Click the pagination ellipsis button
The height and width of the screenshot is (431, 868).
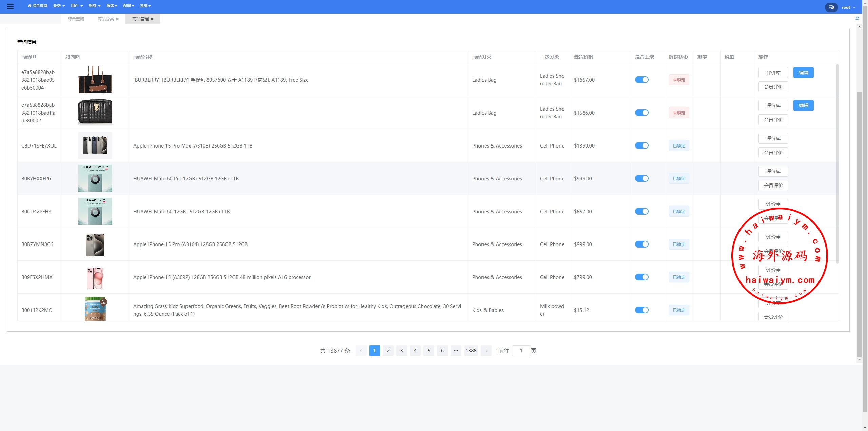[456, 351]
